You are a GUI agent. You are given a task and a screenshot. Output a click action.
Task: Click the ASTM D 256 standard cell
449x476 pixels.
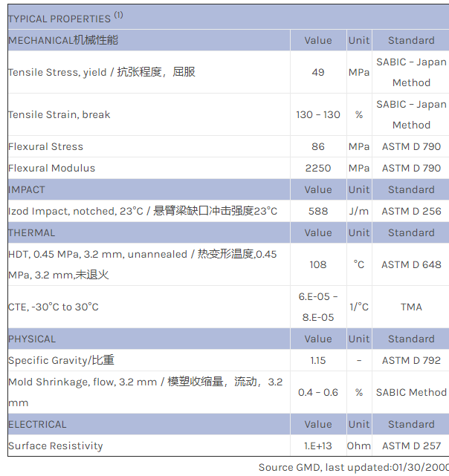pos(411,211)
